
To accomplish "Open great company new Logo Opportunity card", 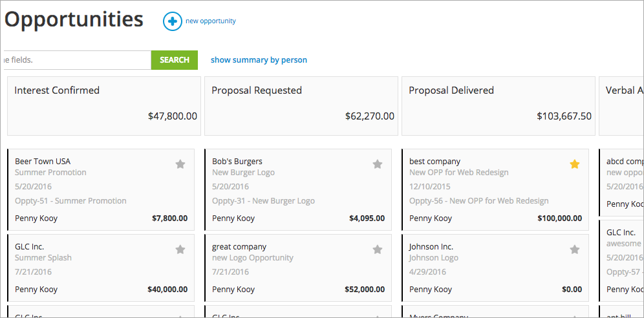I will coord(291,268).
